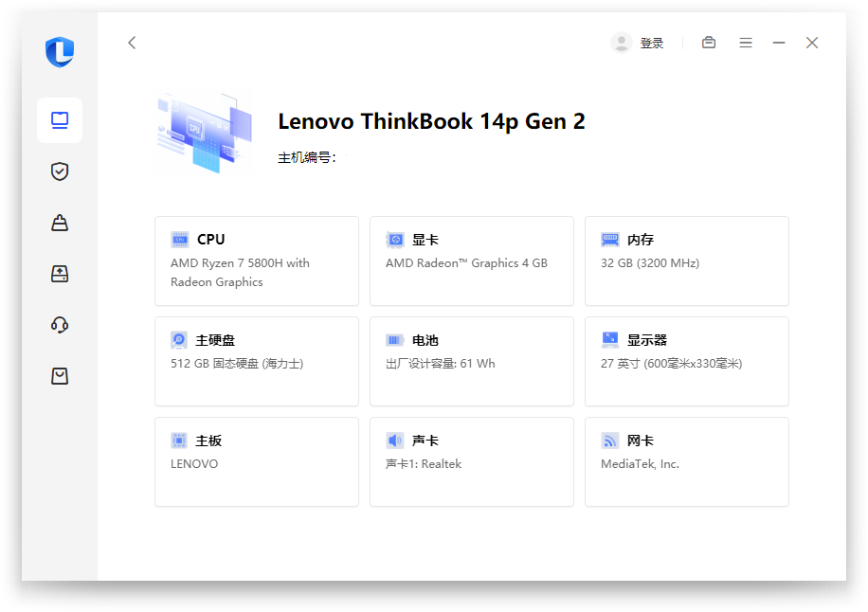Screen dimensions: 868x612
Task: Click the 显卡 graphics card icon
Action: (395, 240)
